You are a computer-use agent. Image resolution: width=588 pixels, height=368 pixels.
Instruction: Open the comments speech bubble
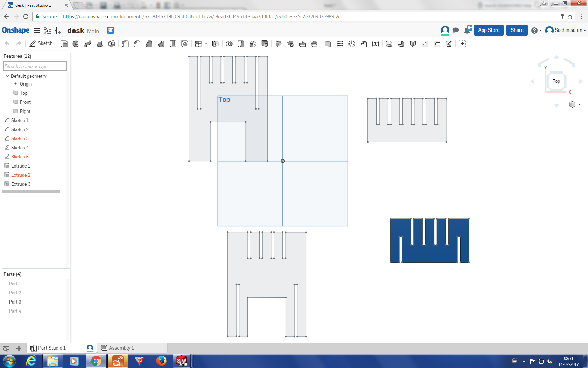[x=456, y=30]
